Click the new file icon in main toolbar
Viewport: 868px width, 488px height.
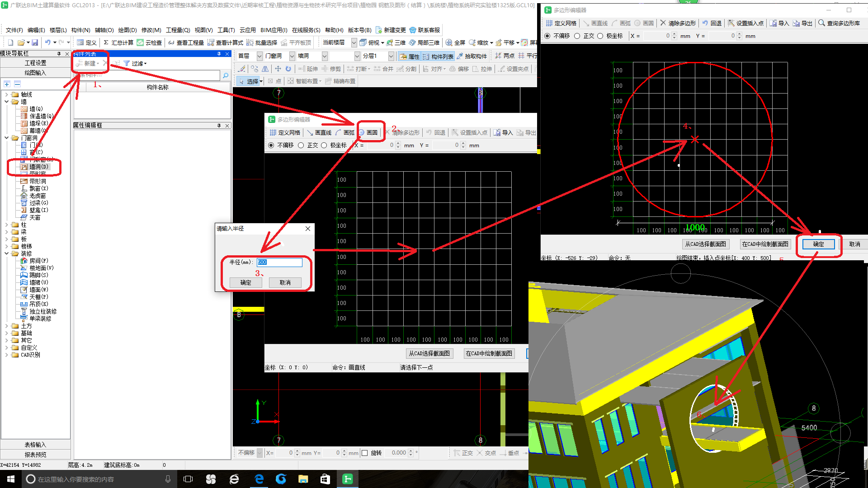point(10,42)
